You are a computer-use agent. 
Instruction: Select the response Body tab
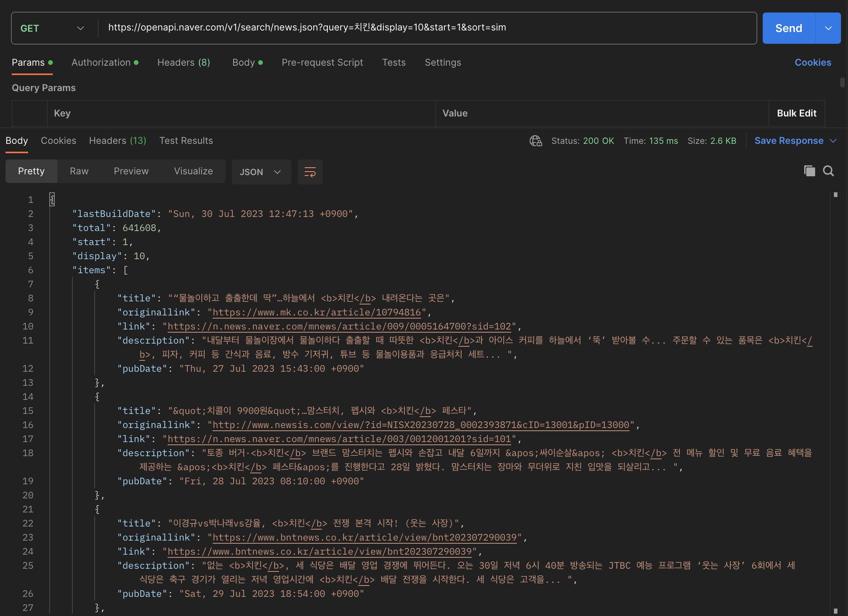pos(17,141)
